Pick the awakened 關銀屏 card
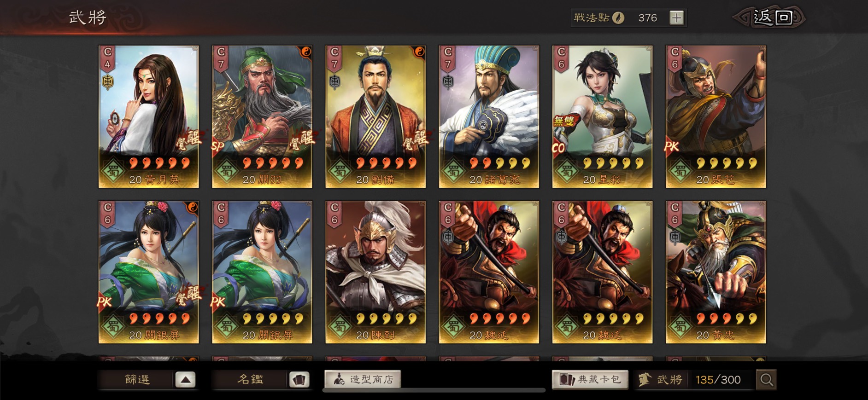The image size is (868, 400). [x=149, y=272]
